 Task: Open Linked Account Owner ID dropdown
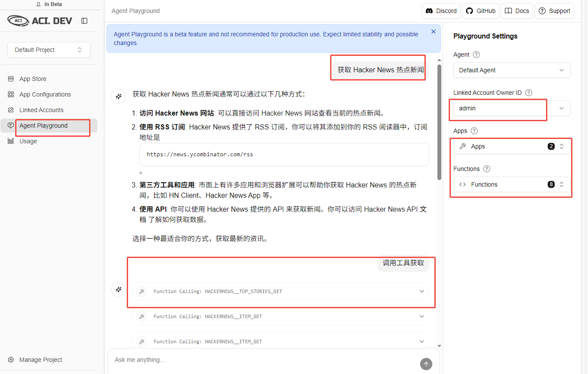[x=512, y=108]
